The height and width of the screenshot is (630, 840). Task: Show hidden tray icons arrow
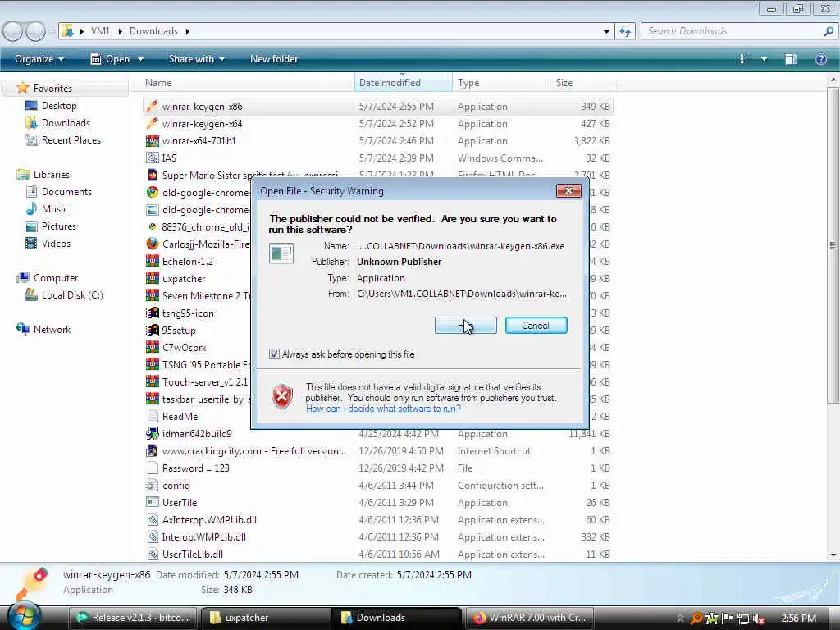tap(680, 619)
